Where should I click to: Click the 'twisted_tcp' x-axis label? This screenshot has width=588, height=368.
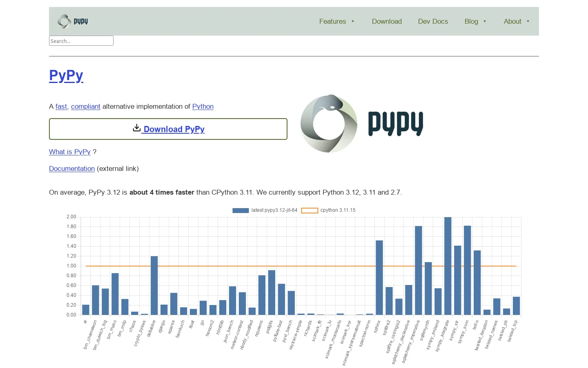(x=513, y=331)
